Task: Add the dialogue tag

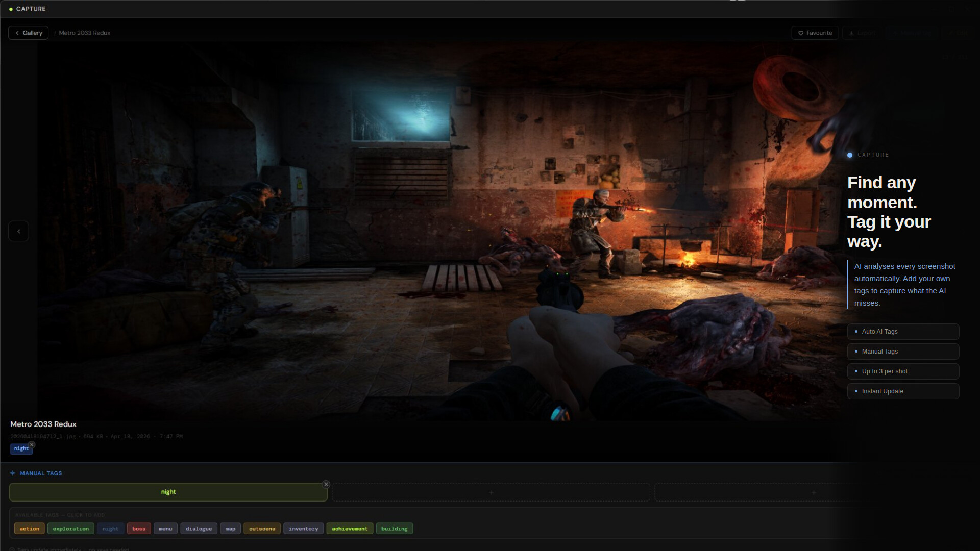Action: [x=199, y=529]
